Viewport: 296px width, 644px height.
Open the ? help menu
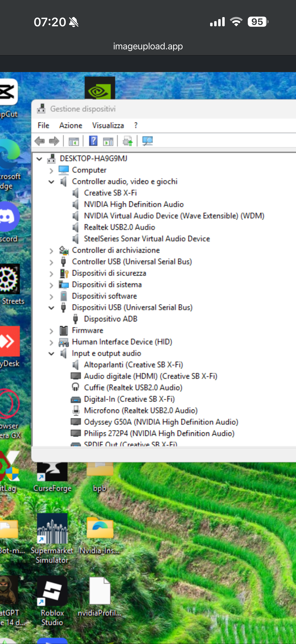(x=136, y=126)
